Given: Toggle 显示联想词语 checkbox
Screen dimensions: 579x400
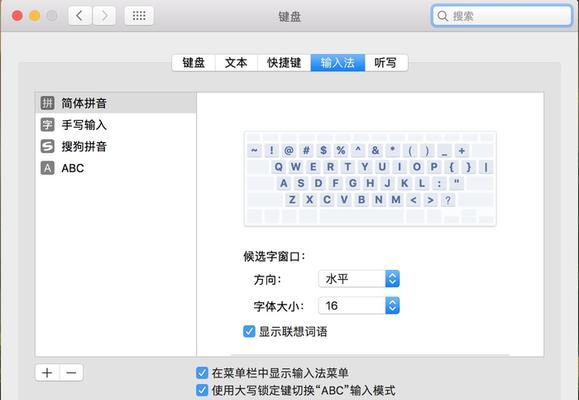Looking at the screenshot, I should pyautogui.click(x=249, y=331).
